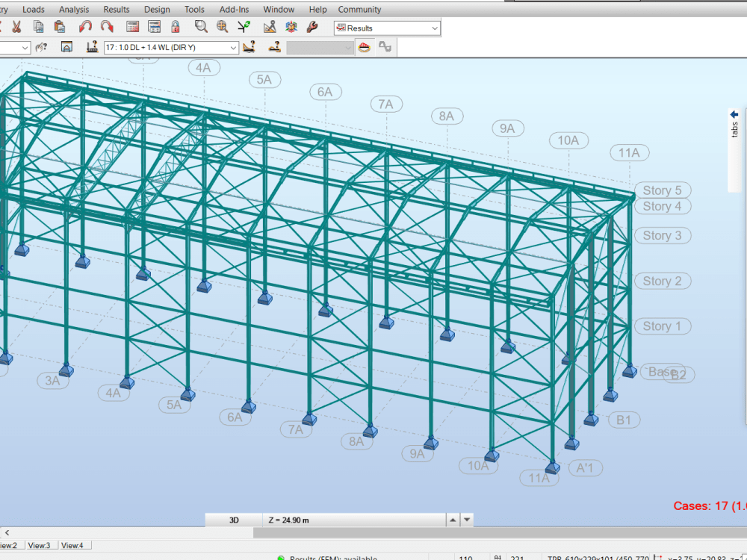Run the Calculations calculator icon
747x560 pixels.
click(133, 27)
